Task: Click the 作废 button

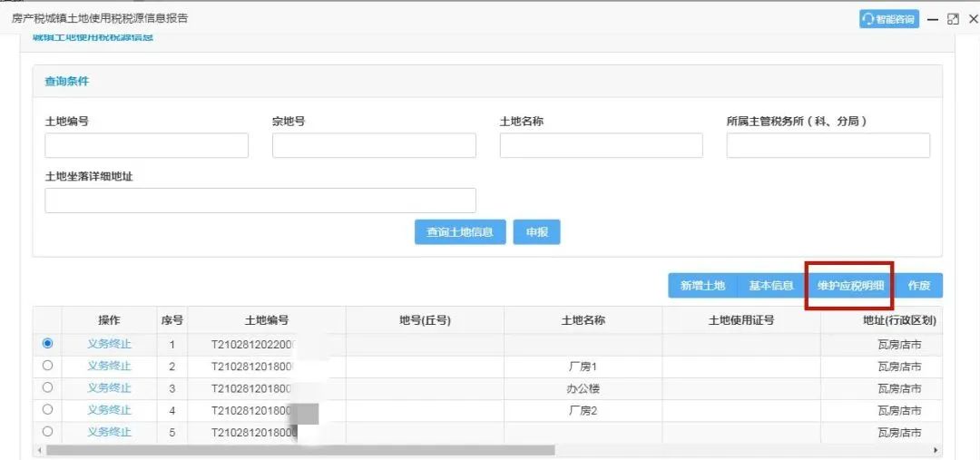Action: pyautogui.click(x=918, y=286)
